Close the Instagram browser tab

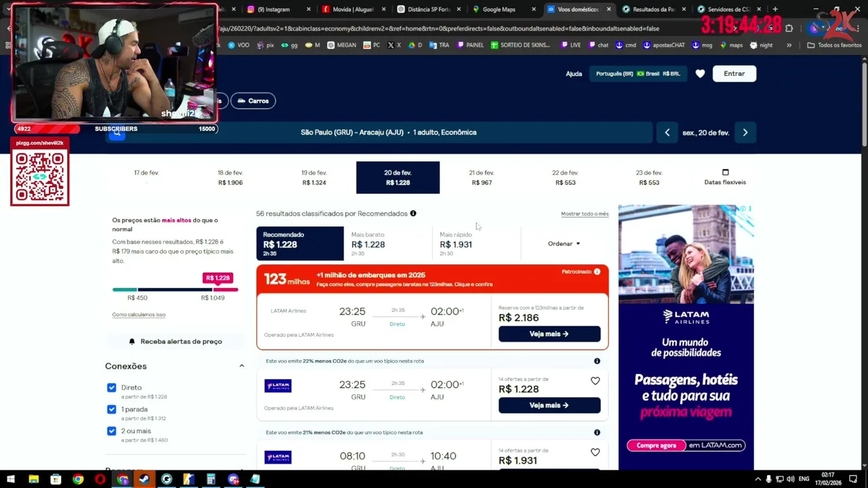point(309,9)
